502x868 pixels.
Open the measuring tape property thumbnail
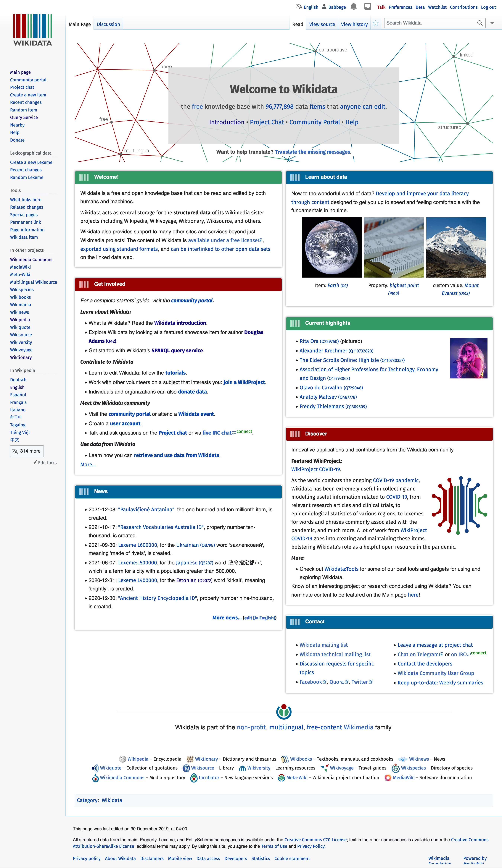[x=394, y=247]
